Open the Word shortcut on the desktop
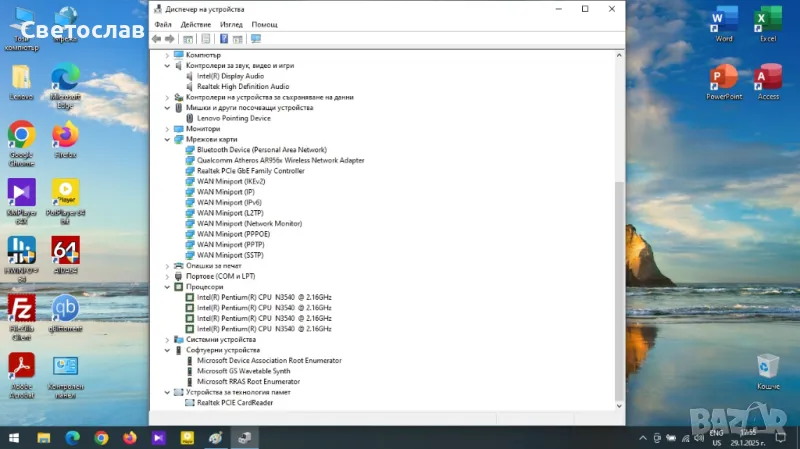 [x=724, y=20]
